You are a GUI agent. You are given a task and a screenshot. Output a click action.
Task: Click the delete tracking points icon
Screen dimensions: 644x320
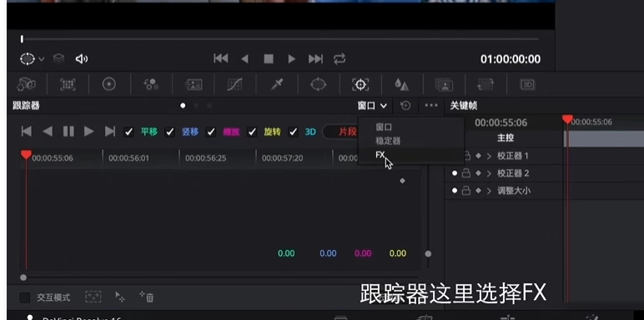click(x=146, y=297)
